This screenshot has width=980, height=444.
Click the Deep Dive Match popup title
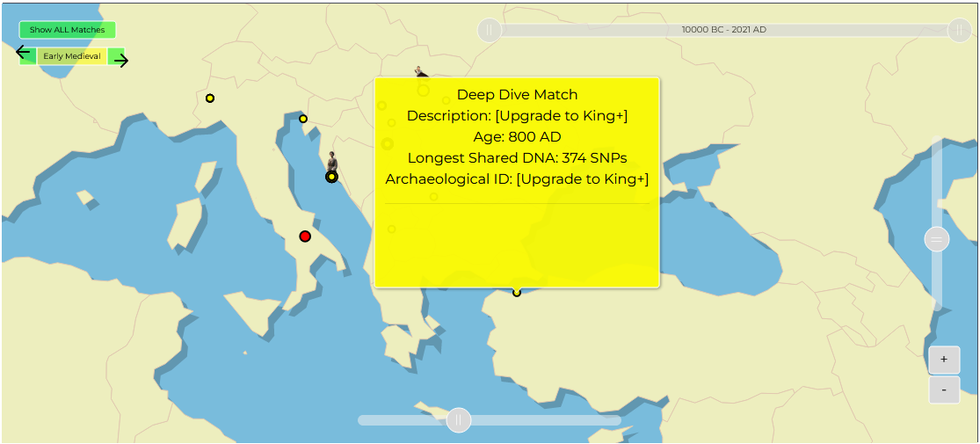(517, 94)
